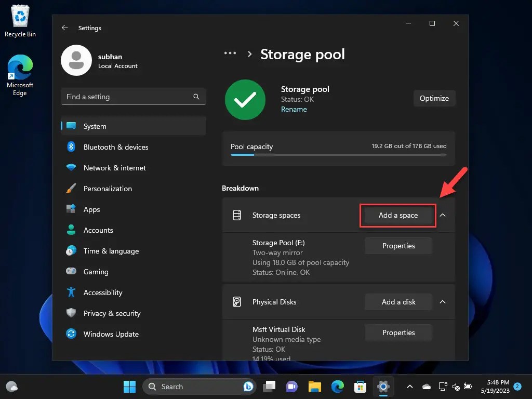The width and height of the screenshot is (532, 399).
Task: Collapse the Storage spaces section
Action: point(443,215)
